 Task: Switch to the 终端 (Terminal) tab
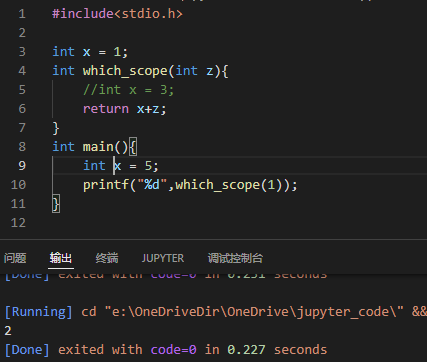click(x=107, y=258)
